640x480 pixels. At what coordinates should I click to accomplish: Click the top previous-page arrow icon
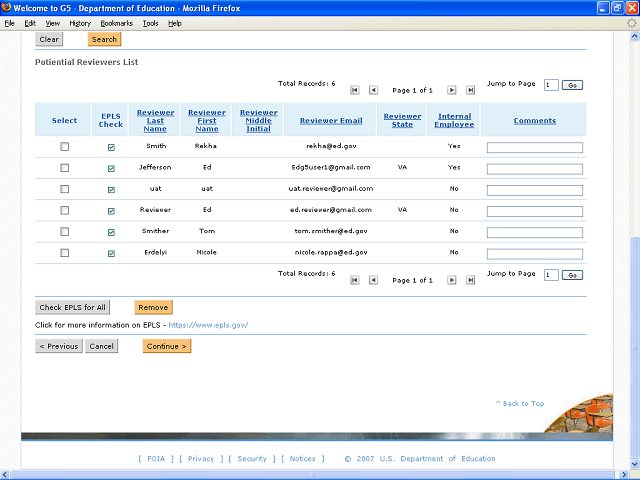pos(373,90)
